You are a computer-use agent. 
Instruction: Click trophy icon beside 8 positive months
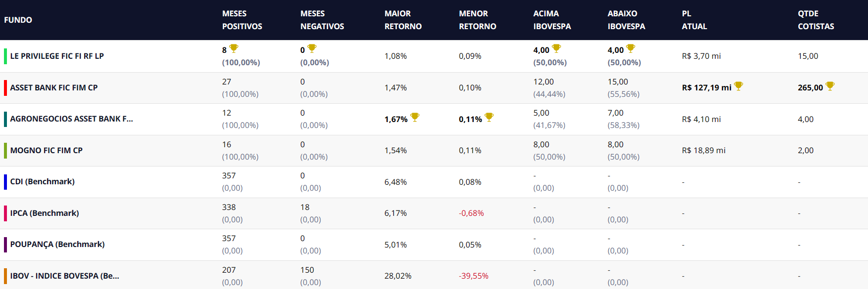234,48
